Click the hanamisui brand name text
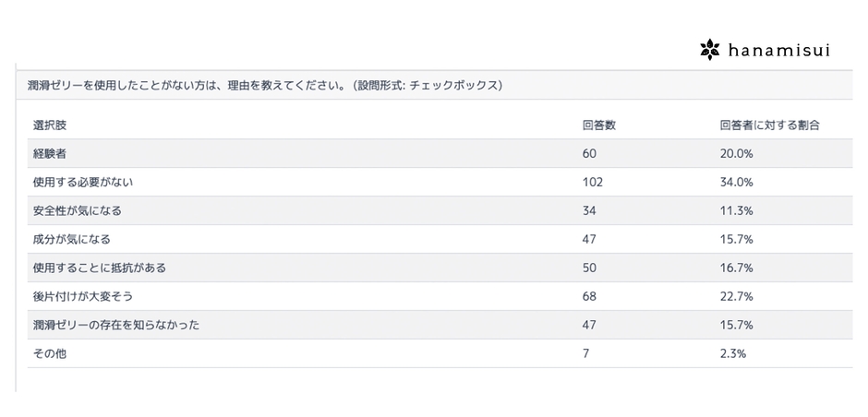This screenshot has height=417, width=868. coord(776,51)
